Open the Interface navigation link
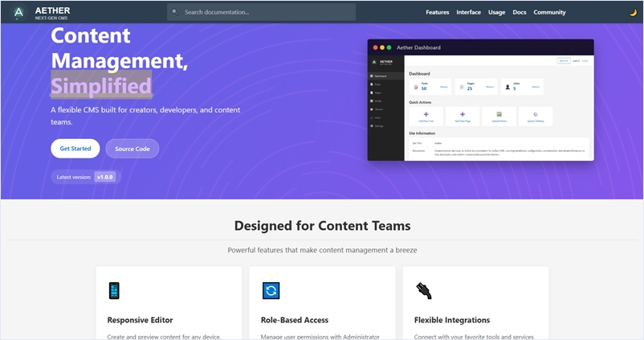 click(x=468, y=12)
